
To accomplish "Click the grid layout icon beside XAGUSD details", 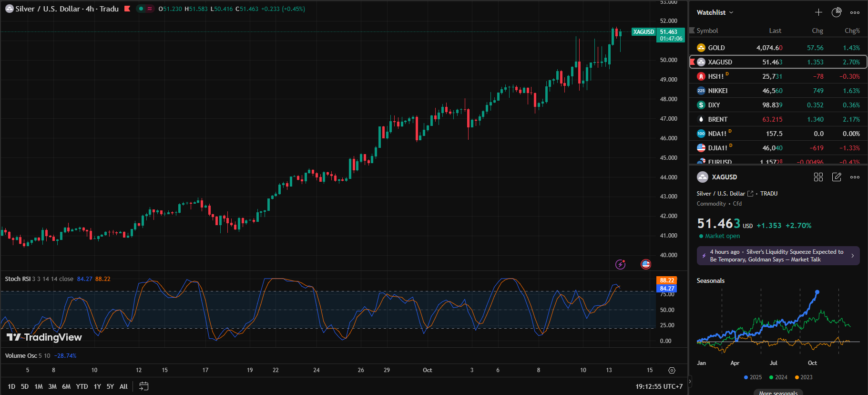I will pos(818,177).
